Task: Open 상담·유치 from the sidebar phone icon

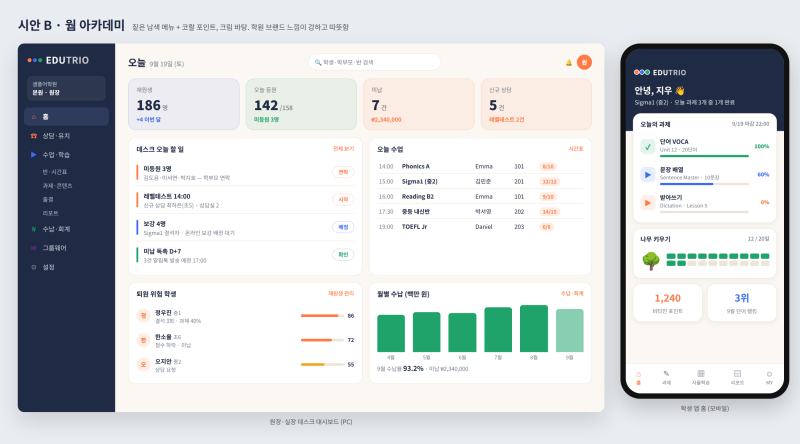Action: 34,136
